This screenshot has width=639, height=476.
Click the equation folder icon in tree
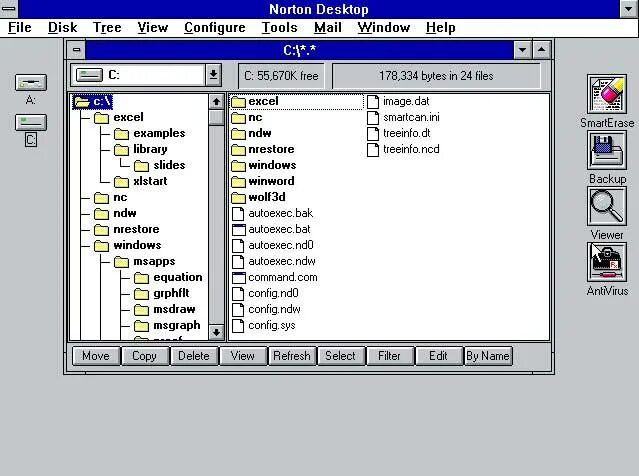tap(141, 278)
